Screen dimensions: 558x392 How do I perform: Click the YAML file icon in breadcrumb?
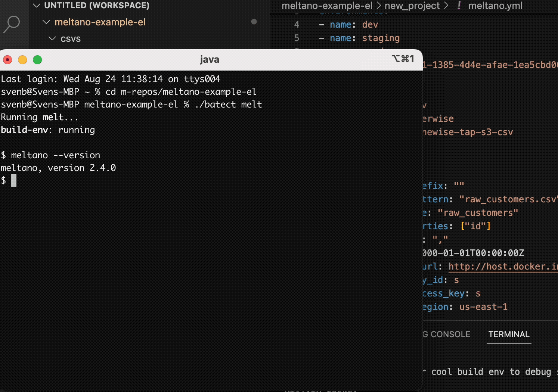(x=459, y=6)
